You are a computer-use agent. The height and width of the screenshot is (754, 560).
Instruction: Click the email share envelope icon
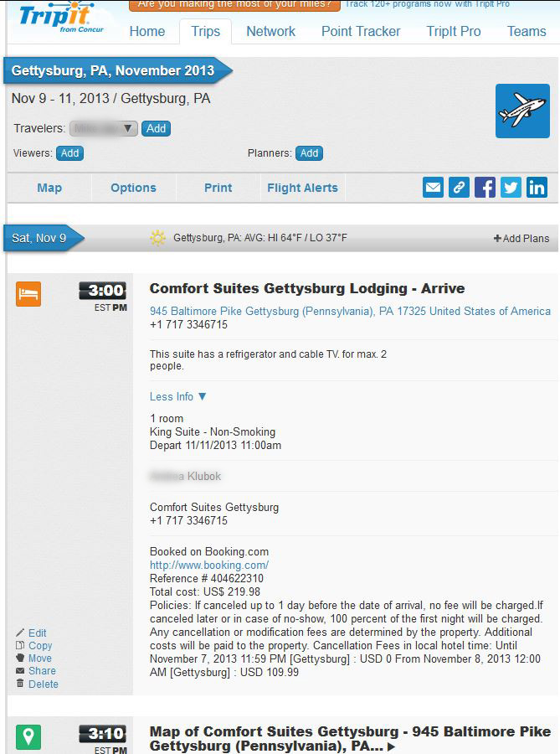coord(433,188)
